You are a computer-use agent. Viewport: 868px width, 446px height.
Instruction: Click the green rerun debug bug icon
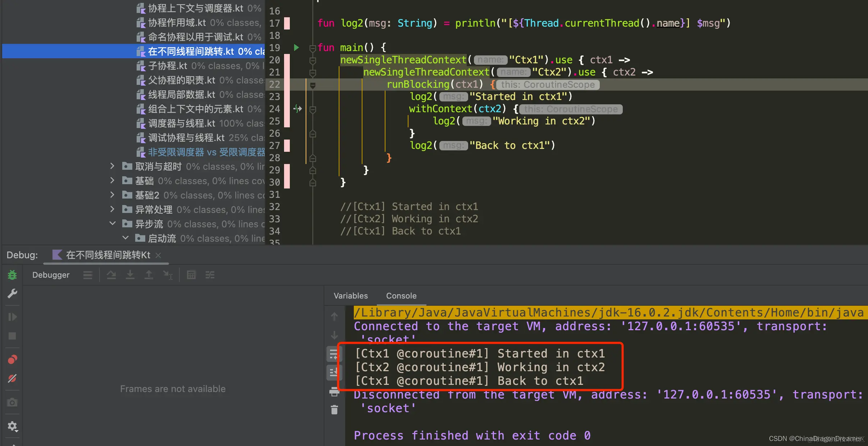12,275
